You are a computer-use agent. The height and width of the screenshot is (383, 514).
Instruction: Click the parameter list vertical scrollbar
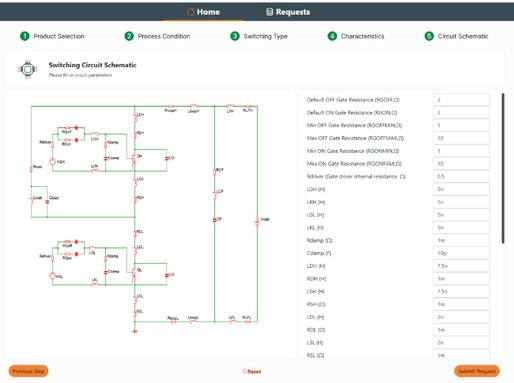503,168
